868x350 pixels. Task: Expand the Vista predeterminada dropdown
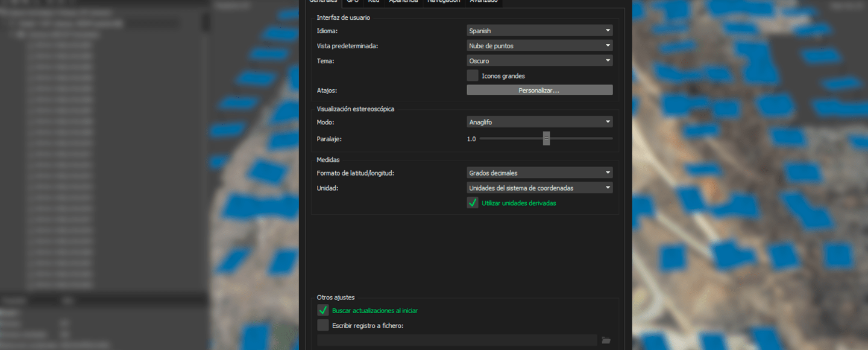coord(539,46)
